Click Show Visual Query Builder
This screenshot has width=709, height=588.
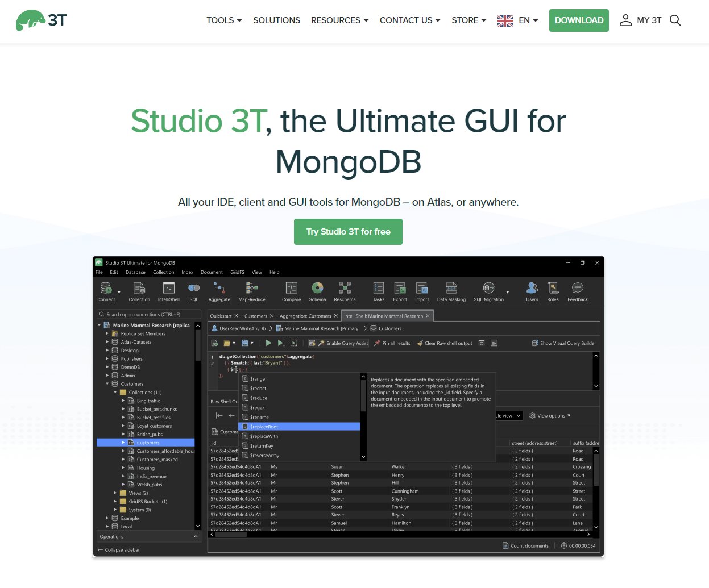(564, 343)
